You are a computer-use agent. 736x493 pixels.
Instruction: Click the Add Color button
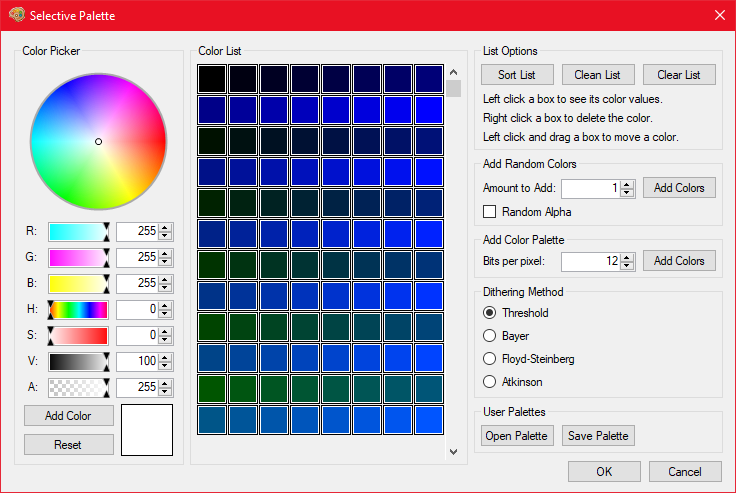click(69, 416)
